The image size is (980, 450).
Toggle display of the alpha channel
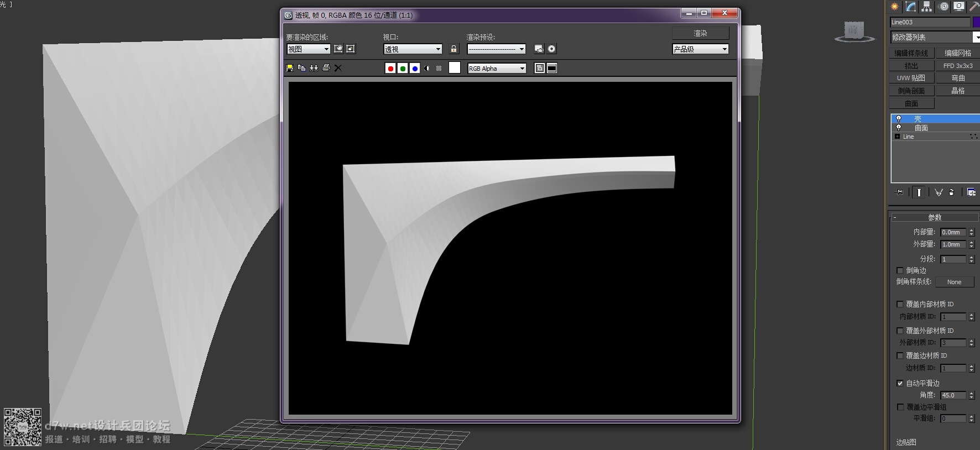coord(426,68)
